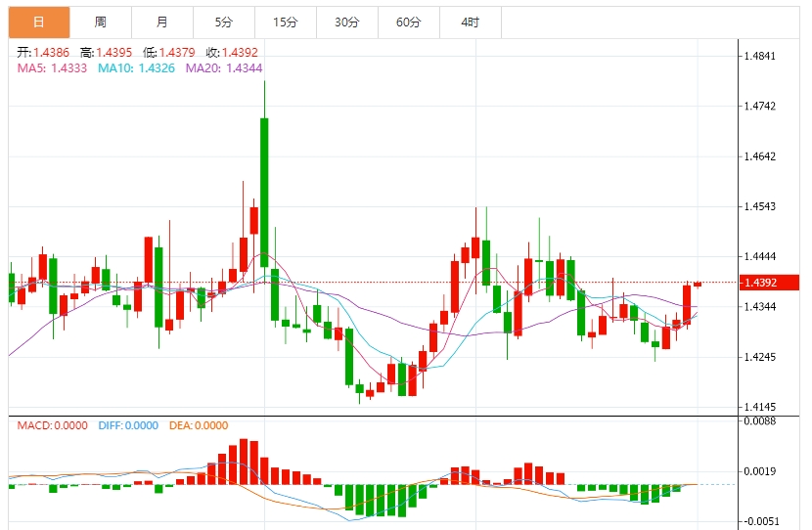Screen dimensions: 812x530
Task: Click the MA5 indicator label
Action: [x=52, y=68]
